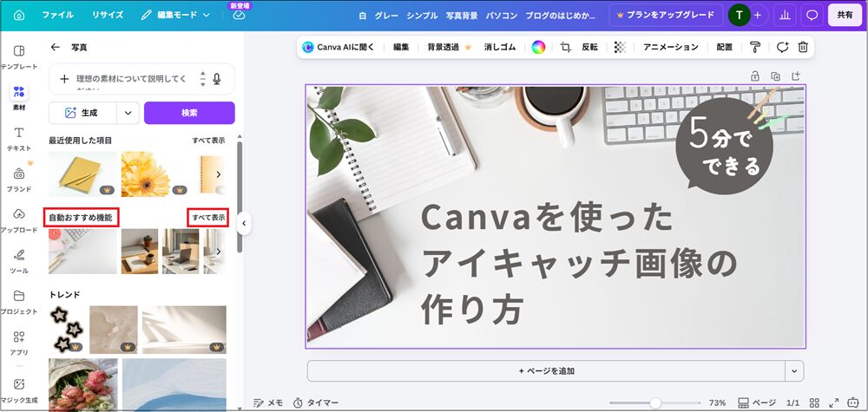Open テキスト sidebar tab

click(x=19, y=138)
